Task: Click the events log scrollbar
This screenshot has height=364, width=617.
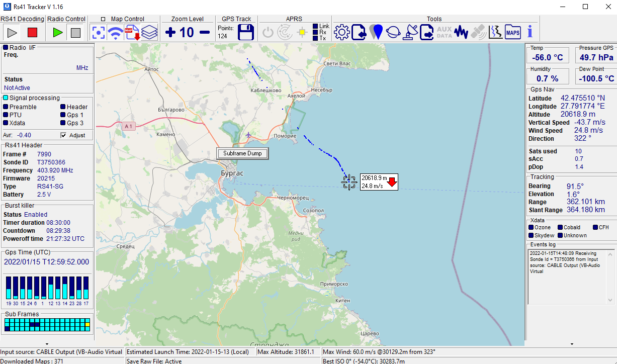Action: tap(610, 277)
